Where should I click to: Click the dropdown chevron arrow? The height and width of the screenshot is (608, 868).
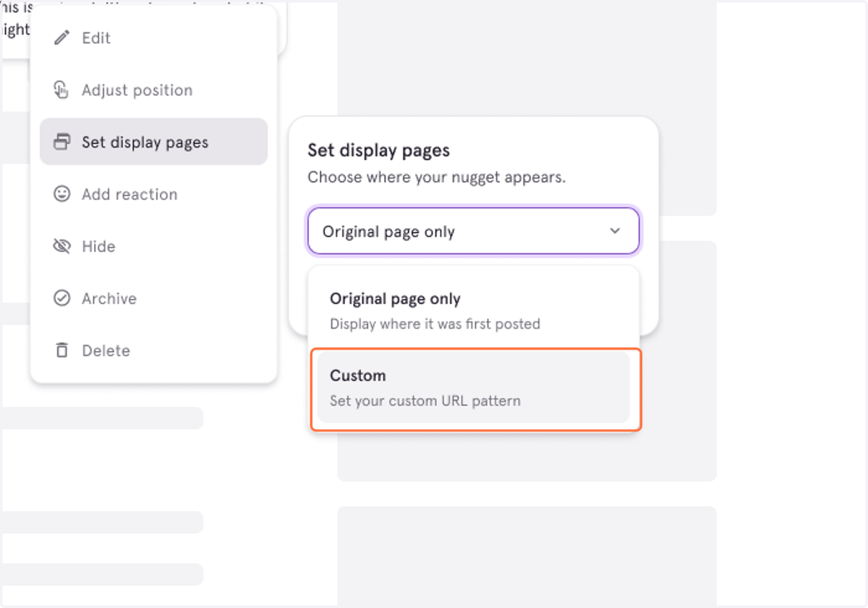pos(615,231)
